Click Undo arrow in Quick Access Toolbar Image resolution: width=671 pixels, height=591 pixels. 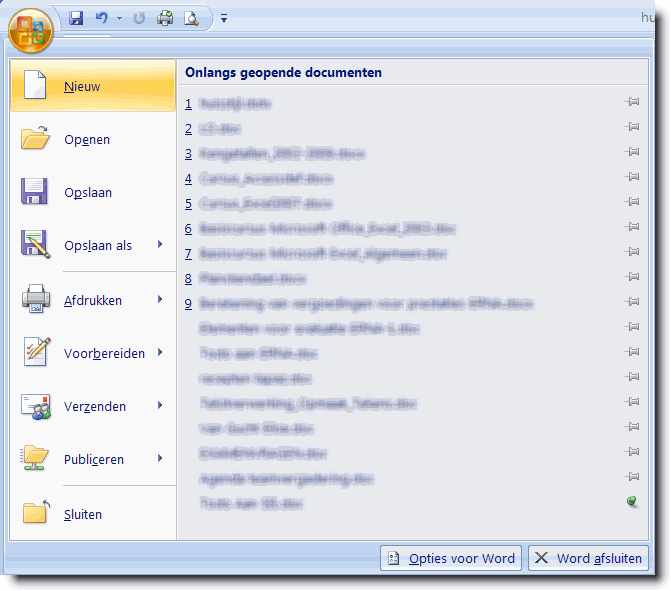(101, 18)
